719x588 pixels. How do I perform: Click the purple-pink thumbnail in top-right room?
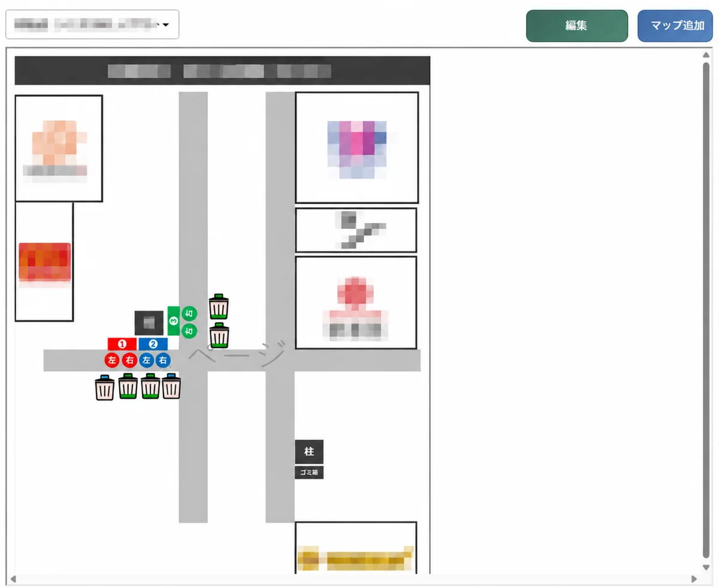(357, 149)
